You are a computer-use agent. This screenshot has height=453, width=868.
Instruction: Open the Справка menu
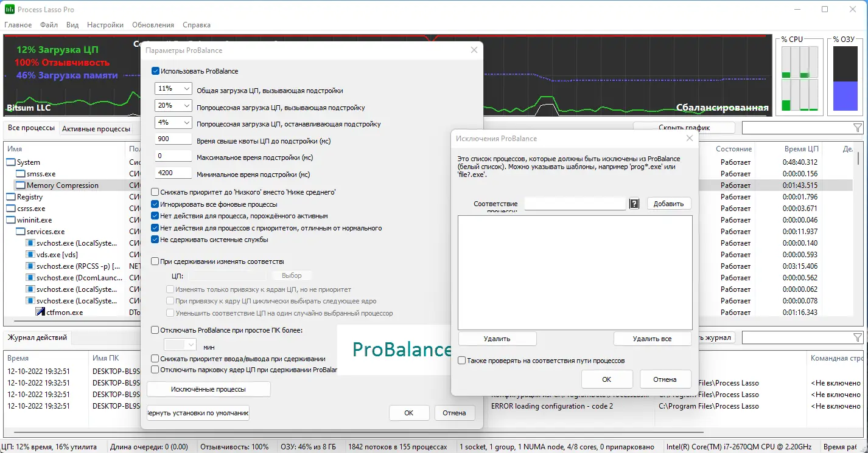[x=197, y=25]
